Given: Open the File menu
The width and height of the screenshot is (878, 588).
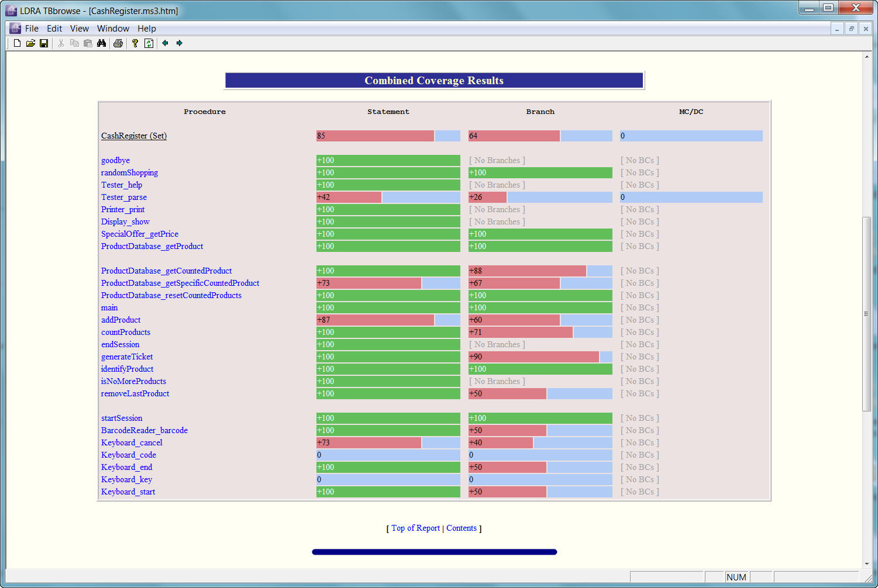Looking at the screenshot, I should point(32,29).
